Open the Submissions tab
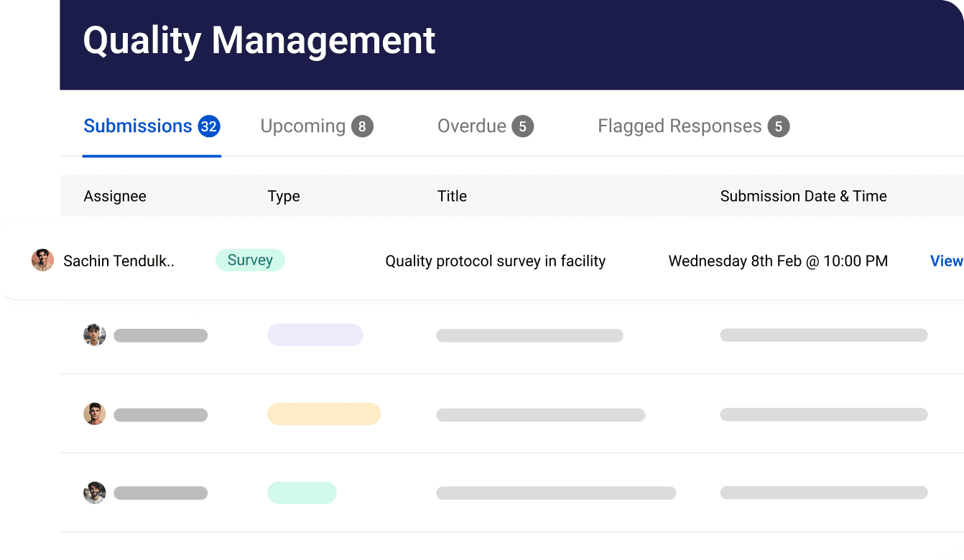Screen dimensions: 964x560 138,126
